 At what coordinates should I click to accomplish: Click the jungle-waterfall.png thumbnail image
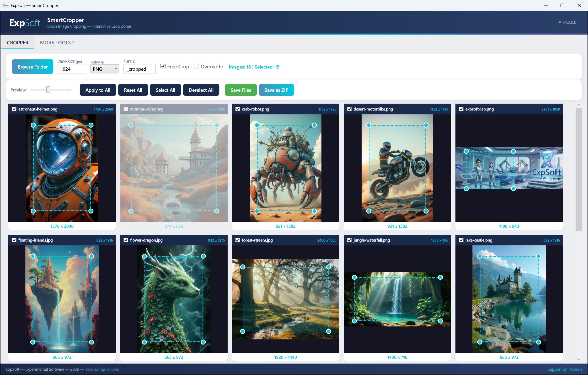[x=397, y=299]
